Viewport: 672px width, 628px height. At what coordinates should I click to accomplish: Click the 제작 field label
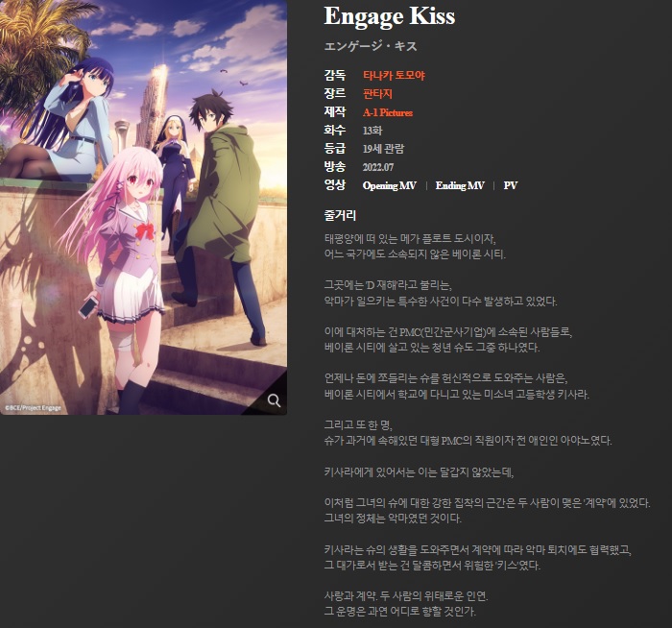pyautogui.click(x=335, y=112)
